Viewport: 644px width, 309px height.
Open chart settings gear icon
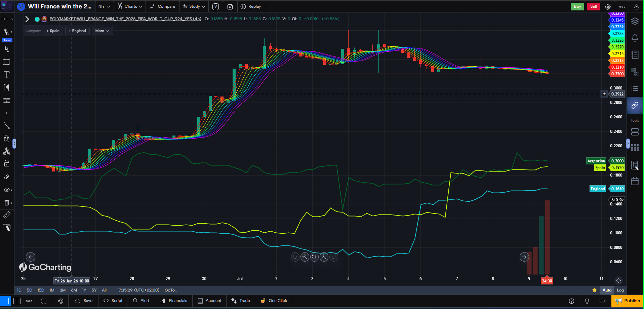(x=608, y=7)
